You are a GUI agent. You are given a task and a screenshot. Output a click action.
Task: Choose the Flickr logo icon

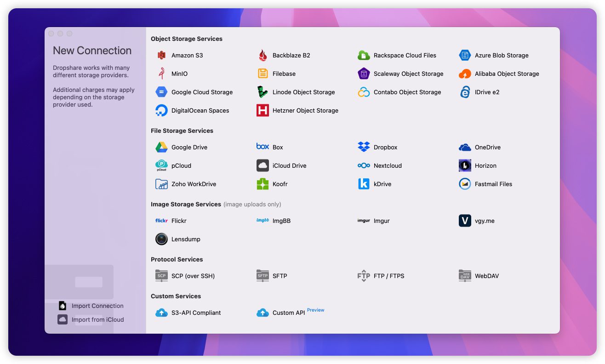pyautogui.click(x=161, y=221)
